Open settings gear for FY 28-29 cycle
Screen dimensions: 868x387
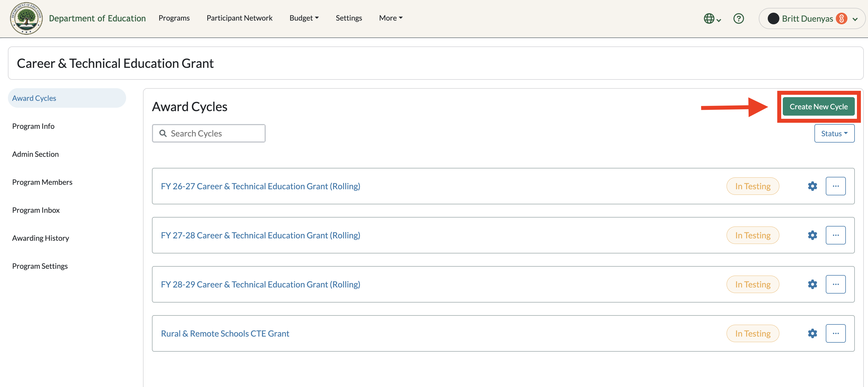tap(812, 285)
